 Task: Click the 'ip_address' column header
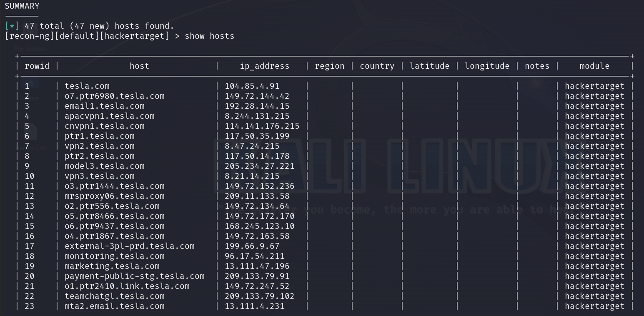(265, 66)
